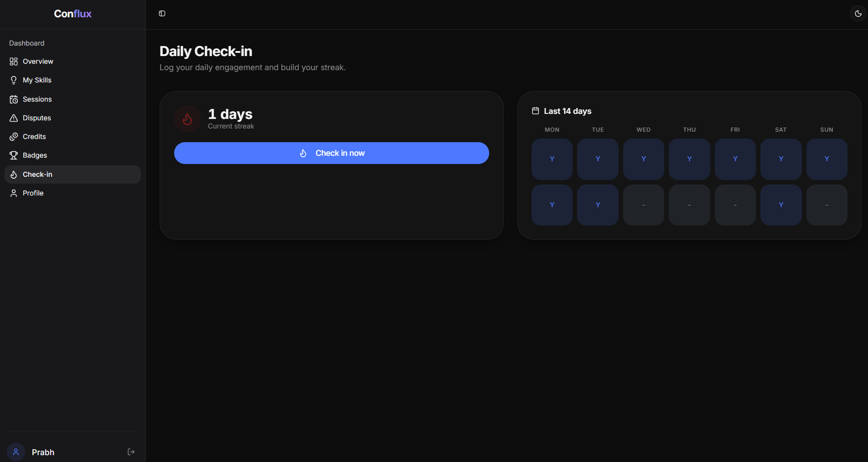Go to the Sessions menu item
The width and height of the screenshot is (868, 462).
[72, 99]
